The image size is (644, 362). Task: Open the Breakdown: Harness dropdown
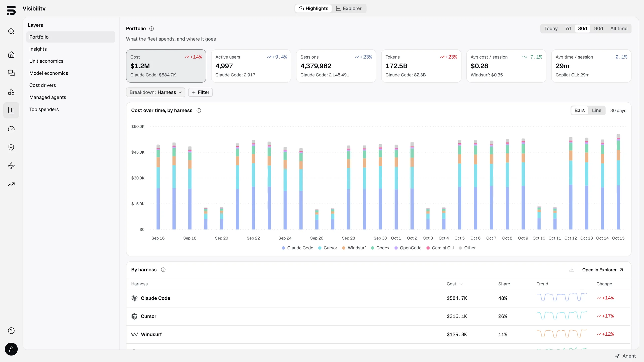click(155, 92)
